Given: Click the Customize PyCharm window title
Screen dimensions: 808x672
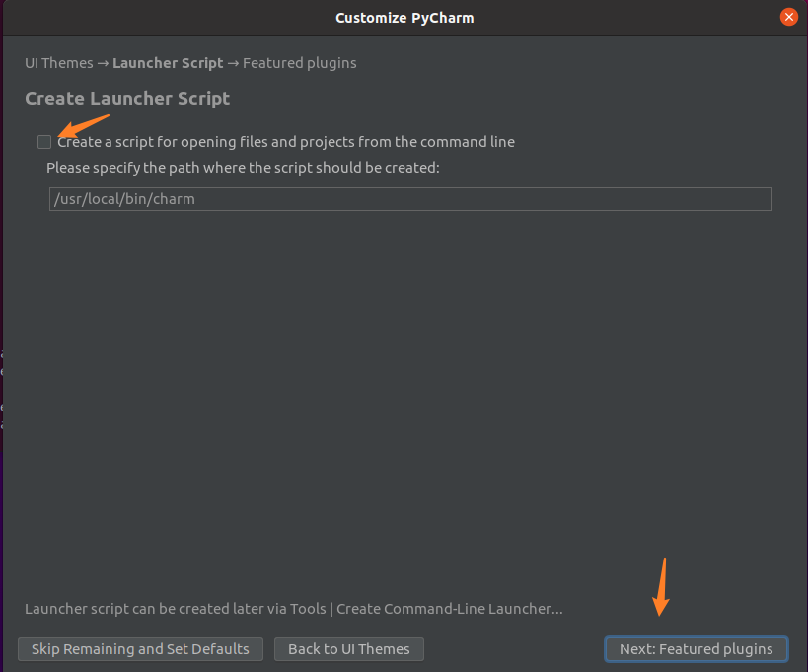Looking at the screenshot, I should 404,18.
